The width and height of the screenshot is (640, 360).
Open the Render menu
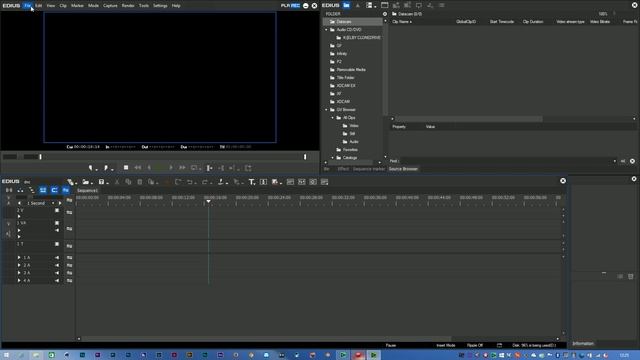[x=128, y=6]
